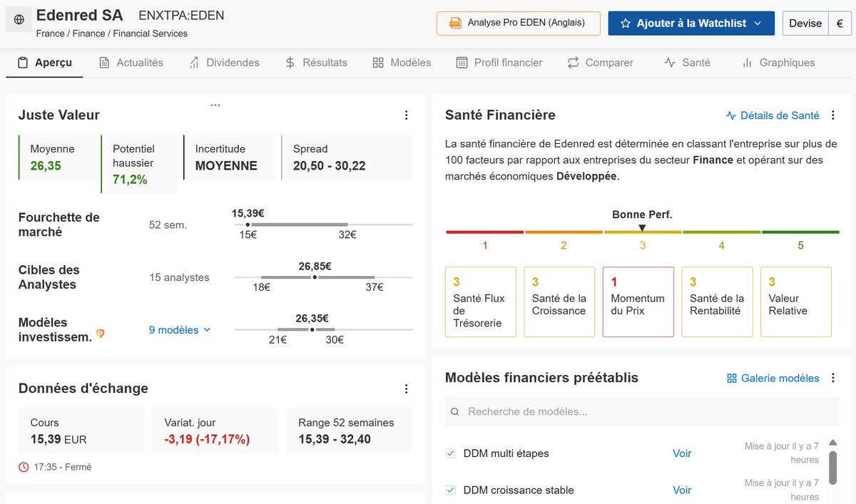Viewport: 856px width, 504px height.
Task: Click the ENXTPA:EDEN ticker text
Action: [x=181, y=16]
